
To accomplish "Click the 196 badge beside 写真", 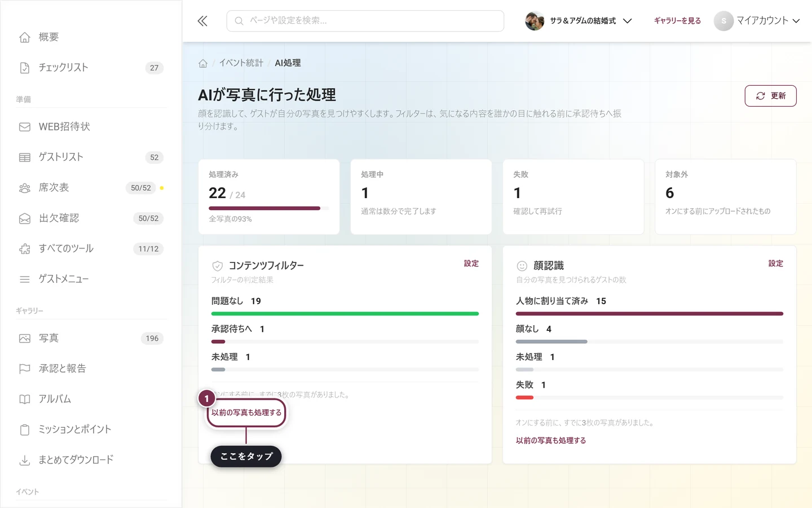I will 152,339.
